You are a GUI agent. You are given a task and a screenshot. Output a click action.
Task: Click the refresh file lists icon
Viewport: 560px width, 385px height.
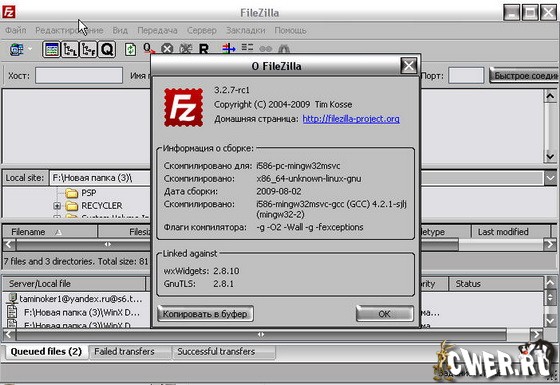click(130, 49)
